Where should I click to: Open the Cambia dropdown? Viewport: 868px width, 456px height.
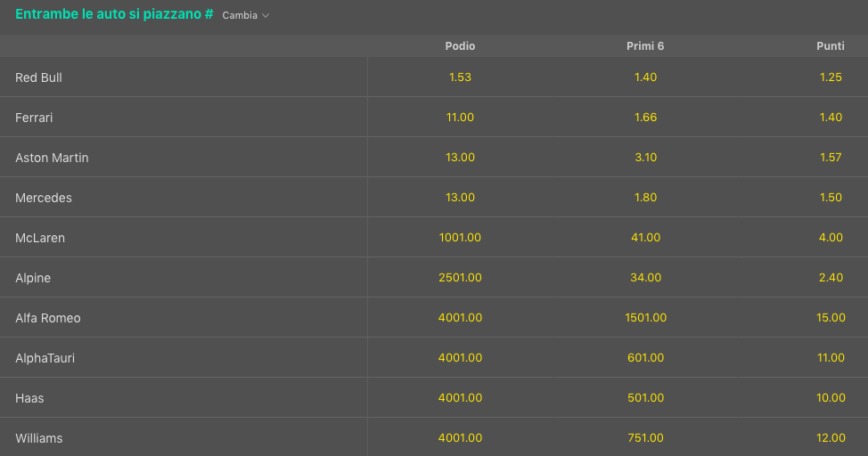point(246,15)
